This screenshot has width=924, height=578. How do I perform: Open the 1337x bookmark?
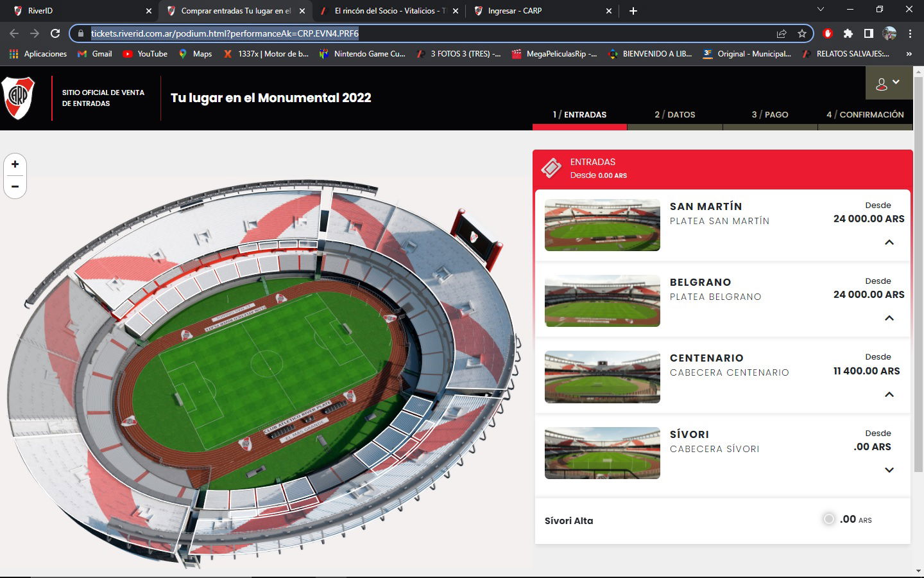pyautogui.click(x=266, y=54)
